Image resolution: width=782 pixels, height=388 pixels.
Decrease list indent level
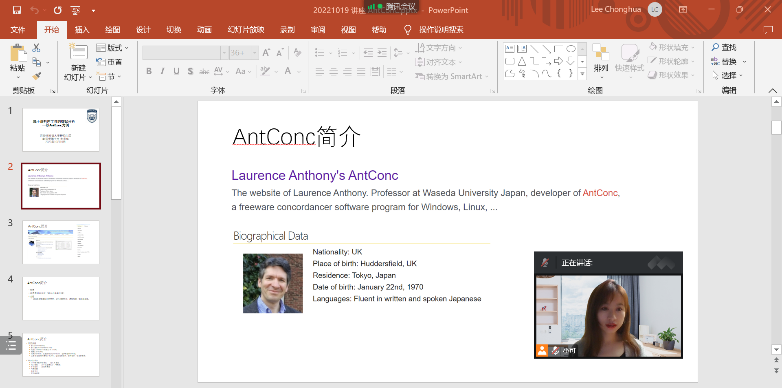368,53
